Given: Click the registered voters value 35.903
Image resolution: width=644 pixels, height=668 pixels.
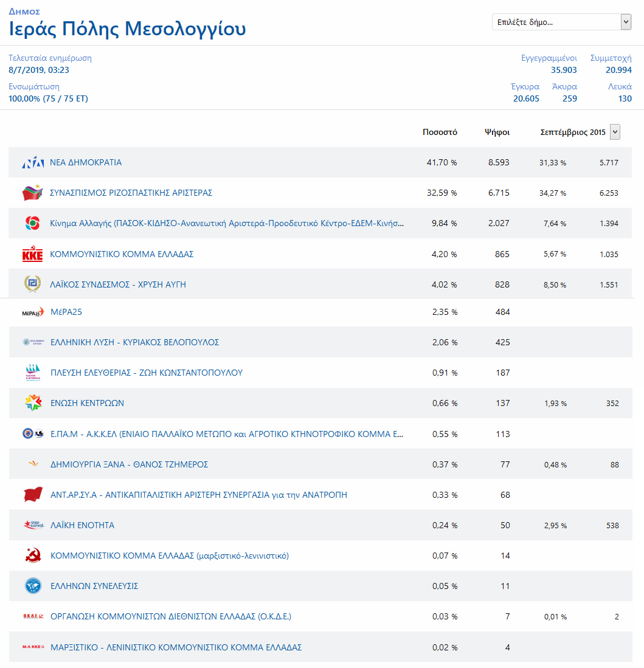Looking at the screenshot, I should click(564, 70).
